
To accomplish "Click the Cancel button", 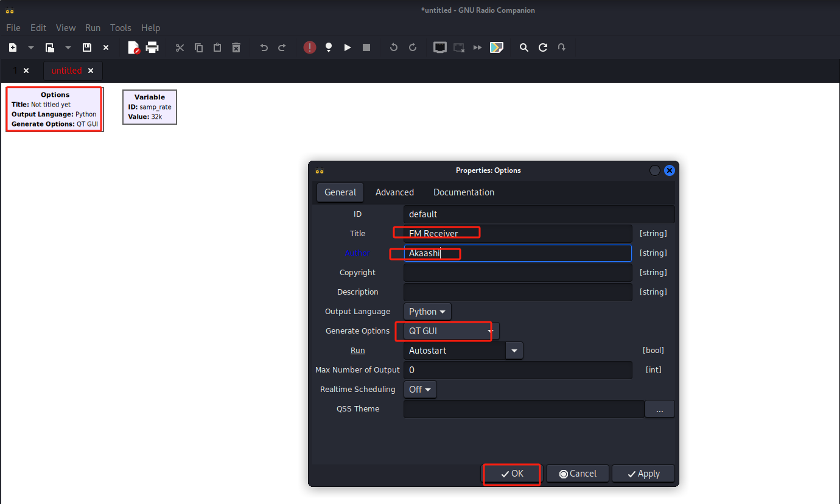I will (578, 474).
